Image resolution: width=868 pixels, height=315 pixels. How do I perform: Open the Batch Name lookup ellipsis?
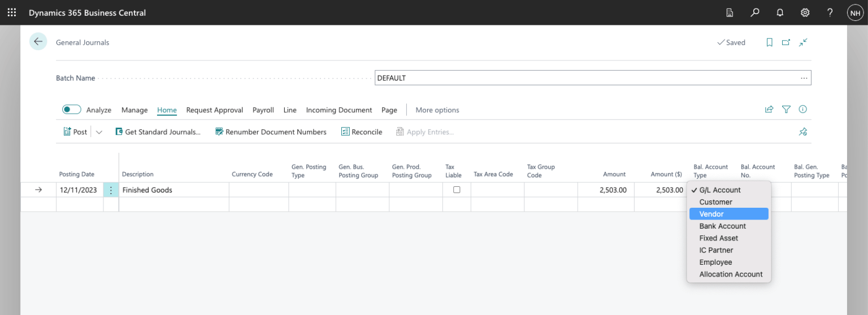[804, 78]
